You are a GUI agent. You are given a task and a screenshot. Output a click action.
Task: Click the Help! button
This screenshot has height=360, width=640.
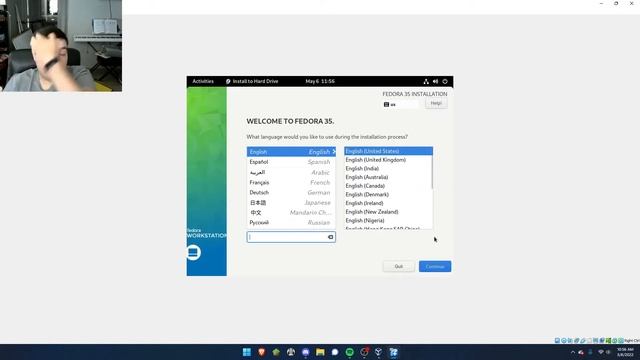point(436,103)
